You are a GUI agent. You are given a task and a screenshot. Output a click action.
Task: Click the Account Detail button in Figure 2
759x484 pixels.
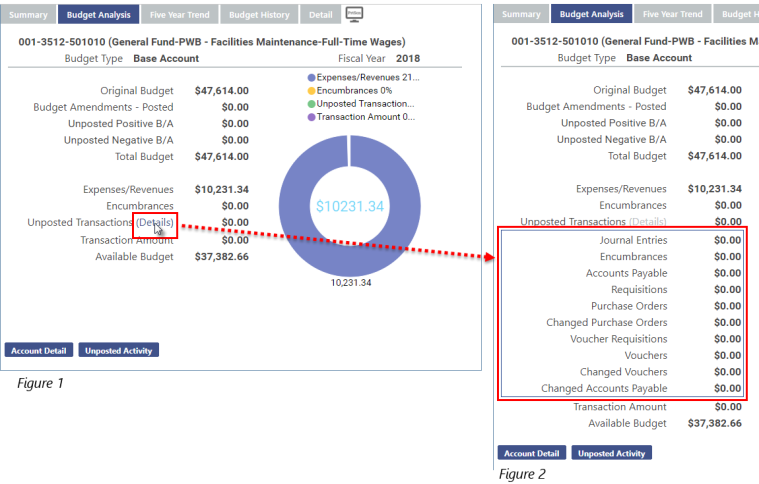pos(531,453)
